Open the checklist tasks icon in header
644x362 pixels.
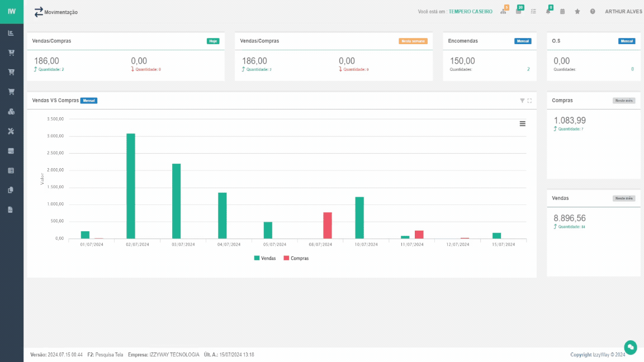(533, 12)
